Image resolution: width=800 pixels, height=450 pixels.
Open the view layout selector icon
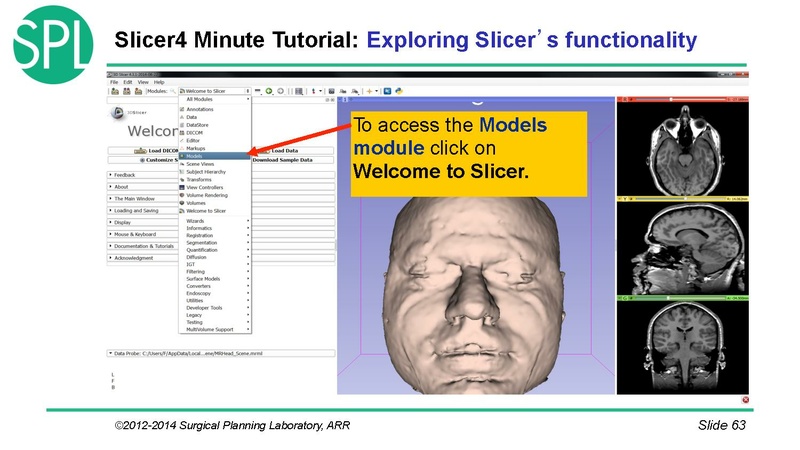click(x=299, y=91)
